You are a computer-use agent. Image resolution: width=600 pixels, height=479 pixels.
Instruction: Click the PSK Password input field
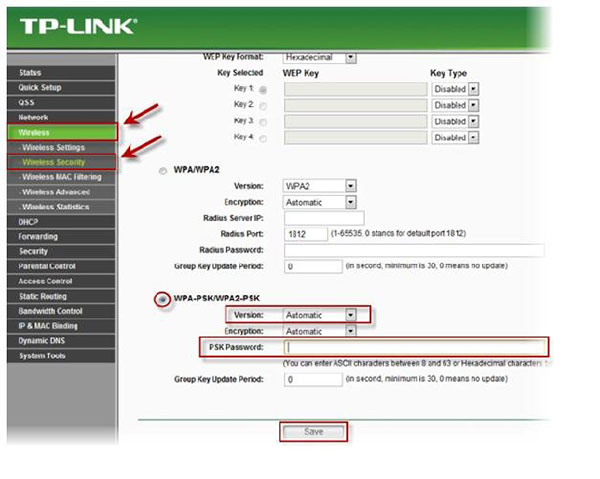[x=415, y=347]
